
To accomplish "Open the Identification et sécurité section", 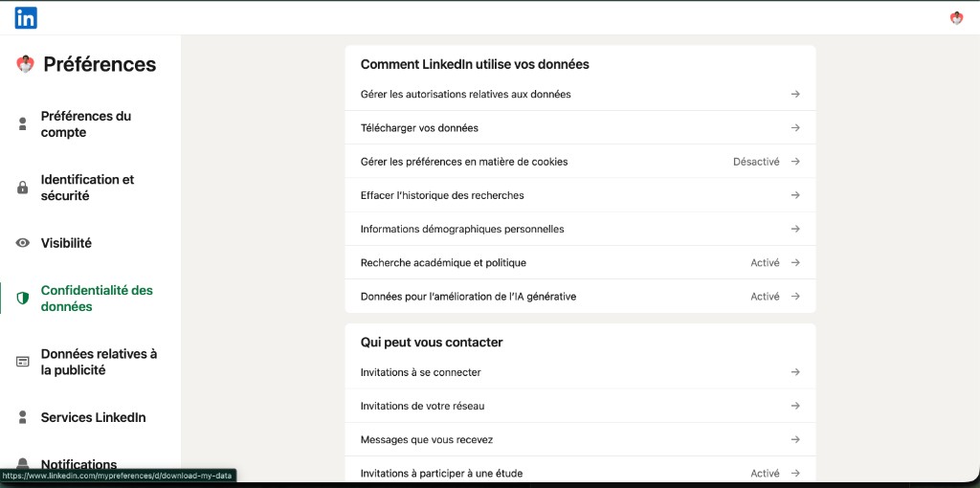I will point(87,188).
